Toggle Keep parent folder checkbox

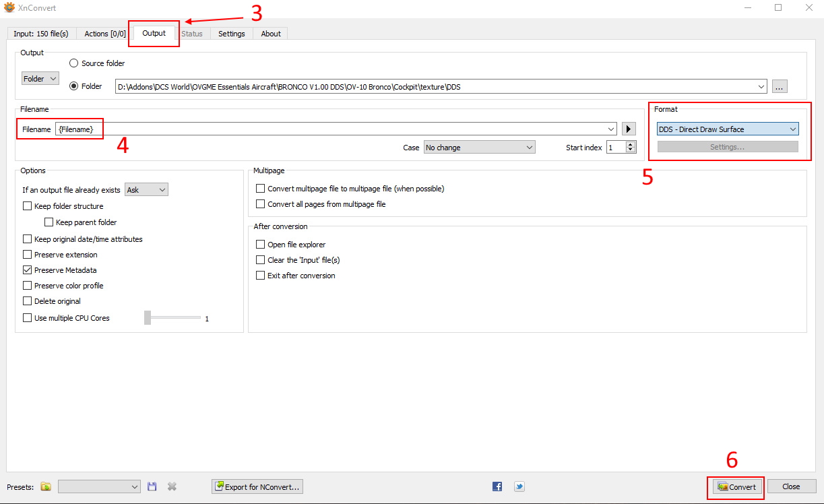(x=49, y=222)
